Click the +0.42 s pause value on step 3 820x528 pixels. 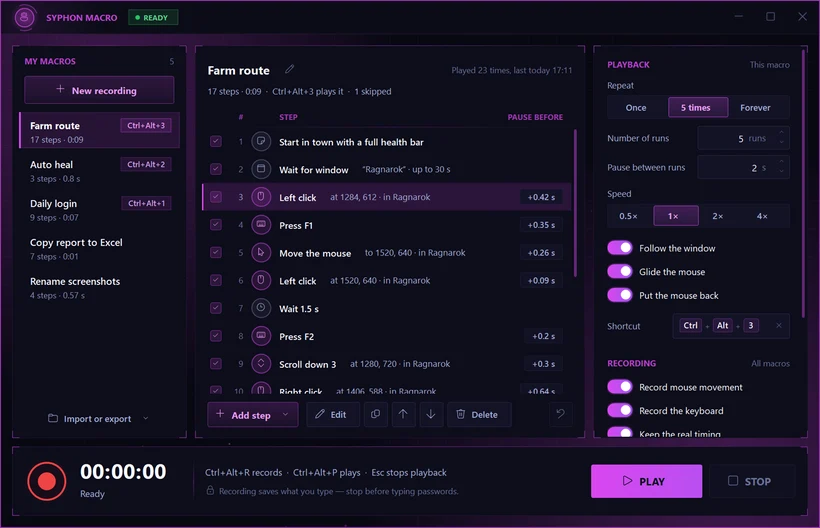(x=541, y=197)
